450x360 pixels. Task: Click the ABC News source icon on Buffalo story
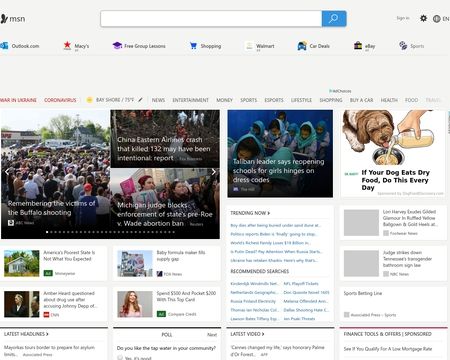click(11, 222)
